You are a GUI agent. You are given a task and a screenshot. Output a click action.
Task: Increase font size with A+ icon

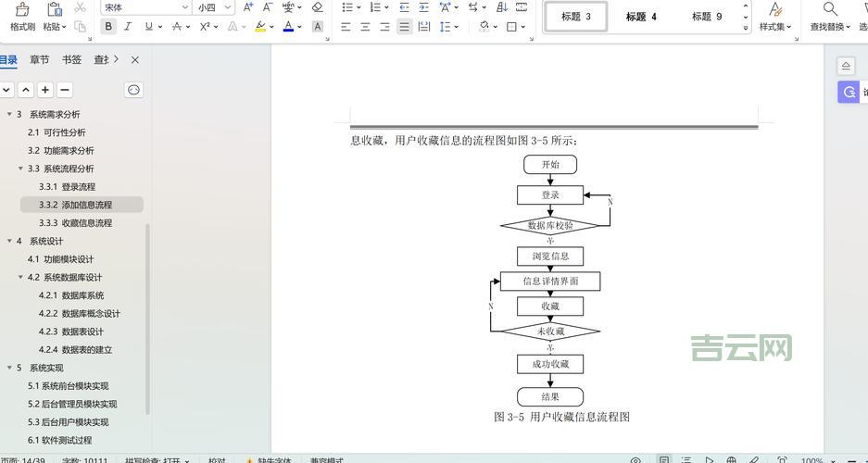tap(248, 7)
